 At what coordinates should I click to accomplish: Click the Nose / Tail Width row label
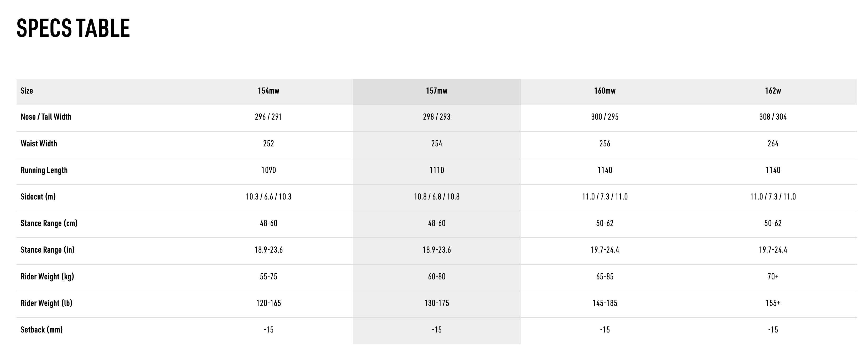point(46,117)
